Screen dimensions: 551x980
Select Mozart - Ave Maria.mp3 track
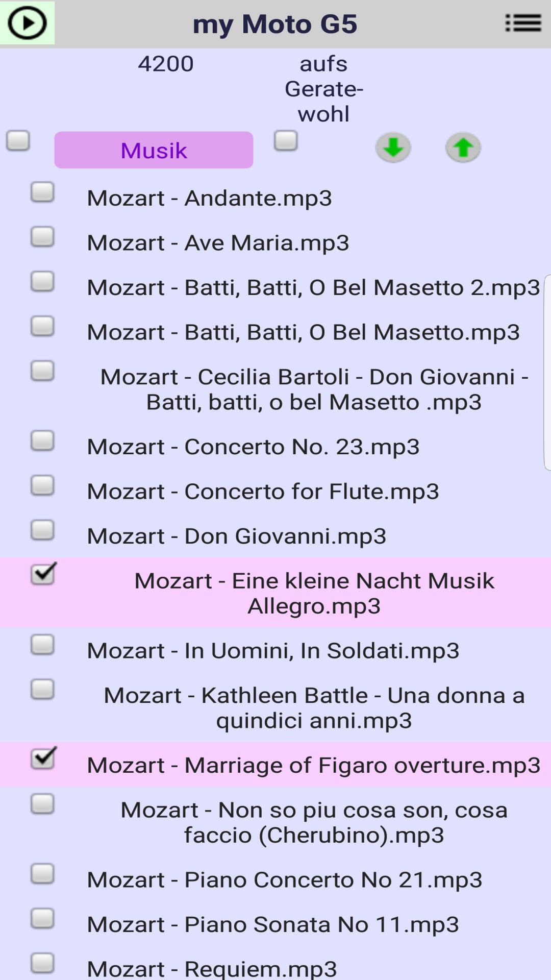pyautogui.click(x=218, y=242)
